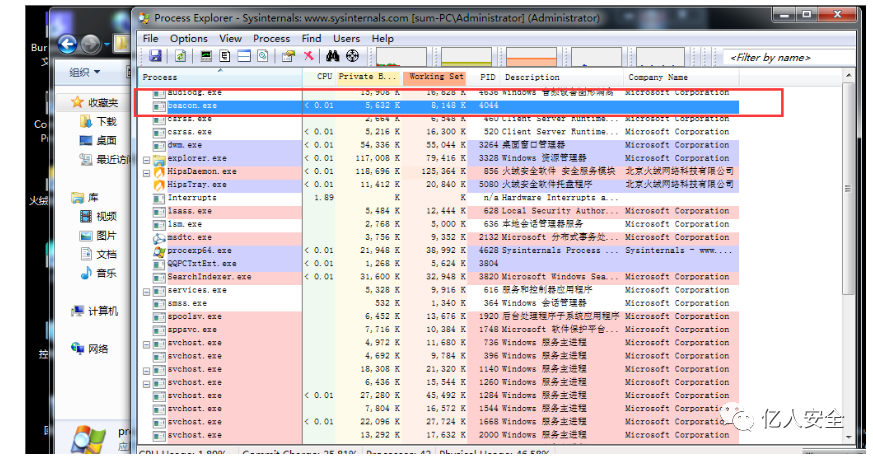Click the icon beside procexp64.exe
Screen dimensions: 873x457
159,251
